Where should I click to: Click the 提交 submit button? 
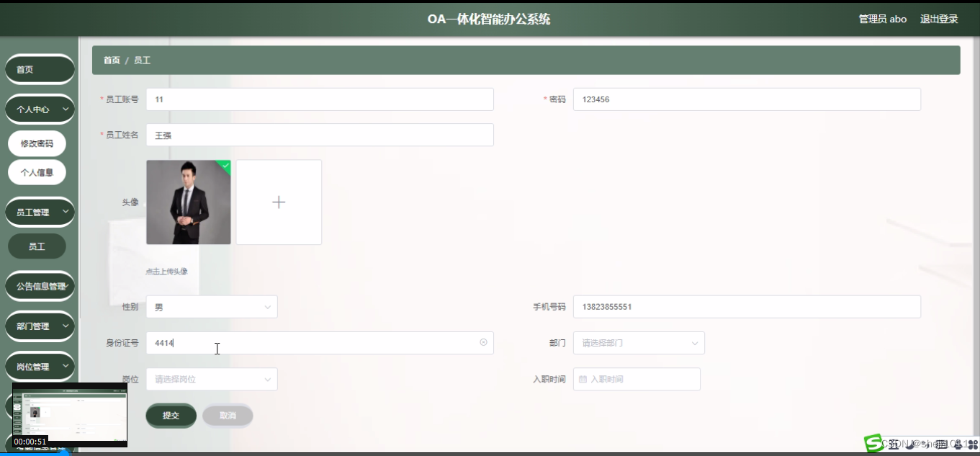pyautogui.click(x=171, y=416)
